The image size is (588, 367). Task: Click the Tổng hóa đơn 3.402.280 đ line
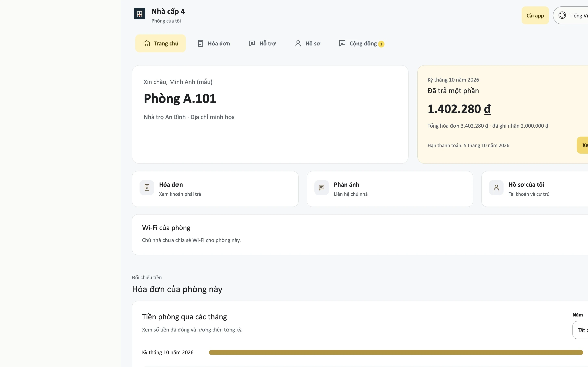coord(488,126)
